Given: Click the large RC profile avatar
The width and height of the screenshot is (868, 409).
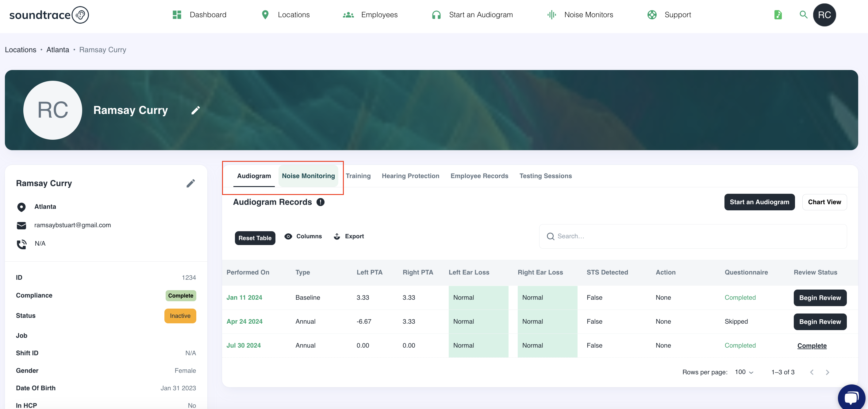Looking at the screenshot, I should click(x=52, y=110).
